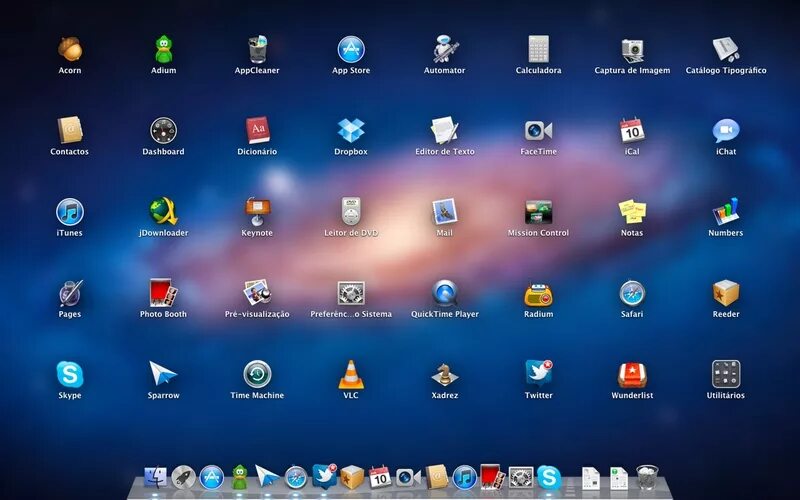The width and height of the screenshot is (800, 500).
Task: Click the Launchpad rocket in the Dock
Action: pyautogui.click(x=183, y=478)
